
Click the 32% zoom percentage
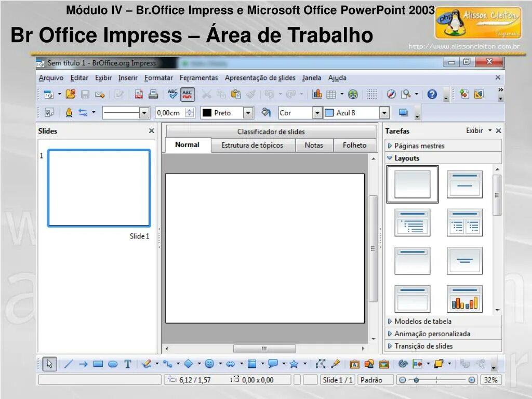(490, 380)
